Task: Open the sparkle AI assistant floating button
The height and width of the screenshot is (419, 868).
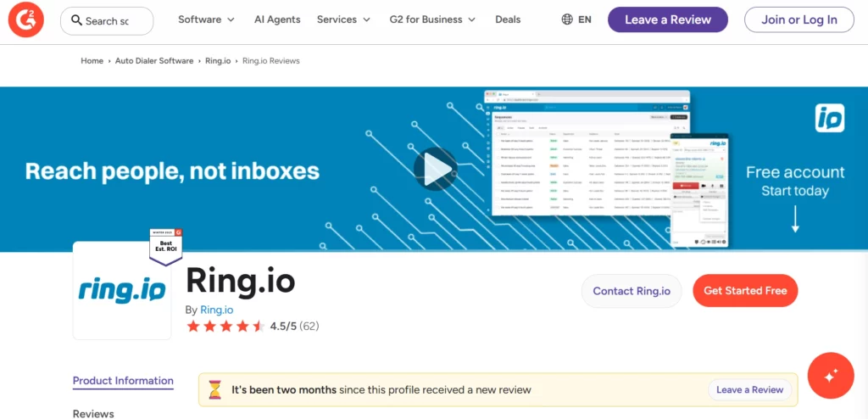Action: pos(831,376)
